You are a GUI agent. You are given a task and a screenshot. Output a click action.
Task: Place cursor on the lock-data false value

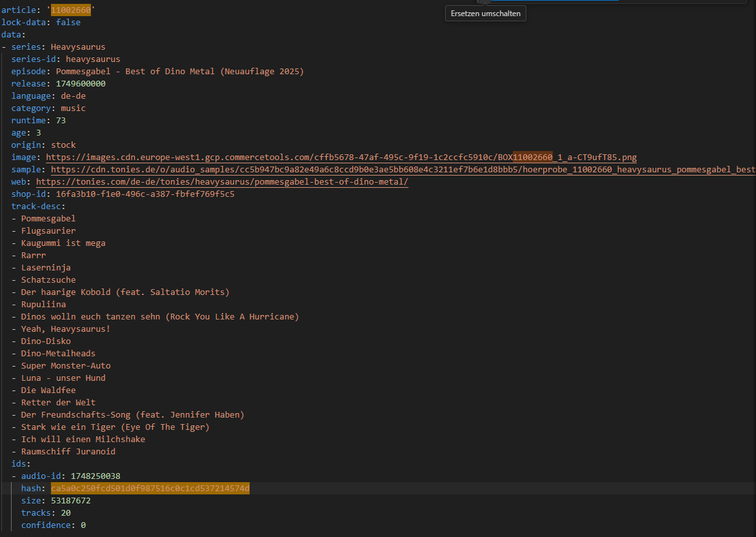tap(68, 22)
